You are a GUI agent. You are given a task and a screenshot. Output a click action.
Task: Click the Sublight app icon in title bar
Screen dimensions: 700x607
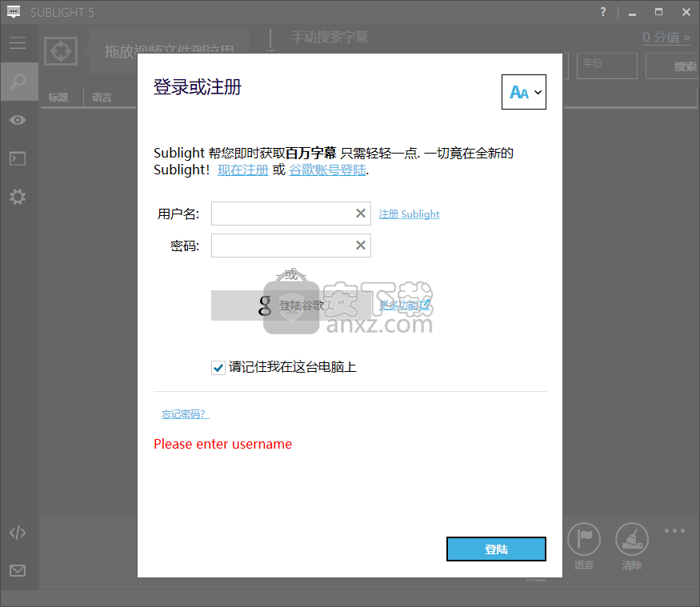coord(14,12)
